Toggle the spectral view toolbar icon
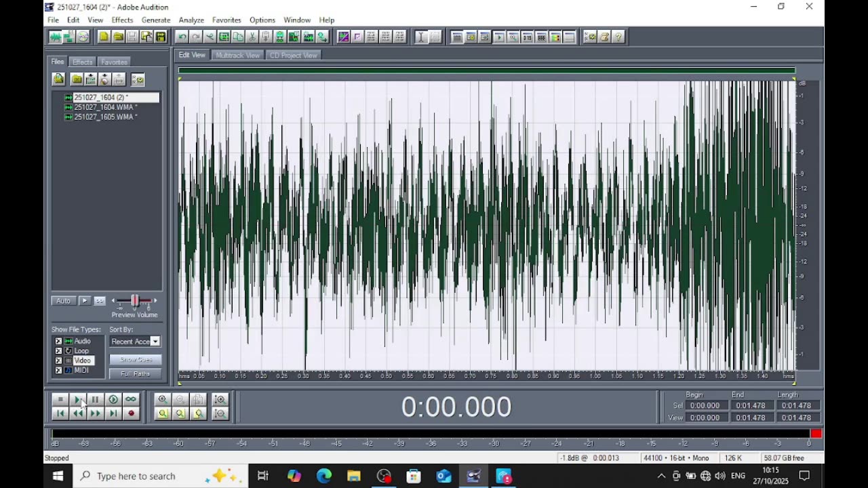The image size is (868, 488). (343, 37)
